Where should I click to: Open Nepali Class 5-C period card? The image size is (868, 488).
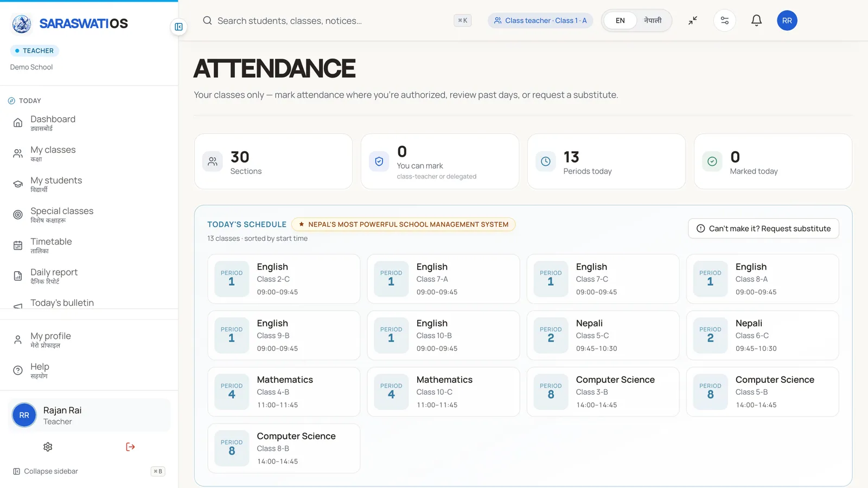tap(603, 335)
